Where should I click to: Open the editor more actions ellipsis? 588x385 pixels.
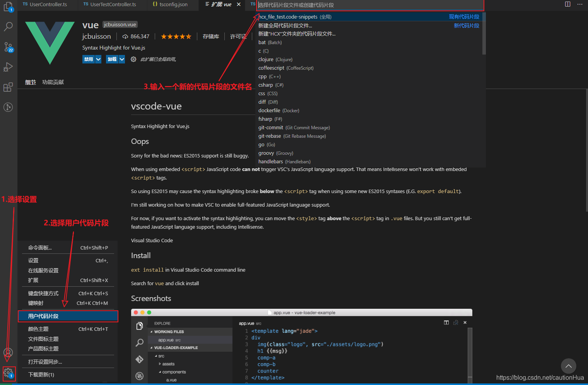click(x=580, y=4)
